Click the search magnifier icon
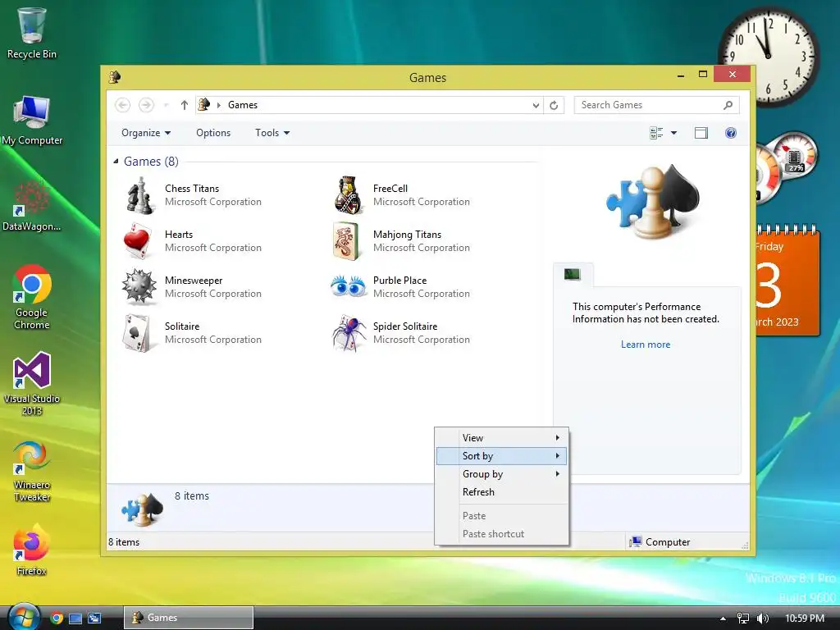The height and width of the screenshot is (630, 840). (728, 105)
